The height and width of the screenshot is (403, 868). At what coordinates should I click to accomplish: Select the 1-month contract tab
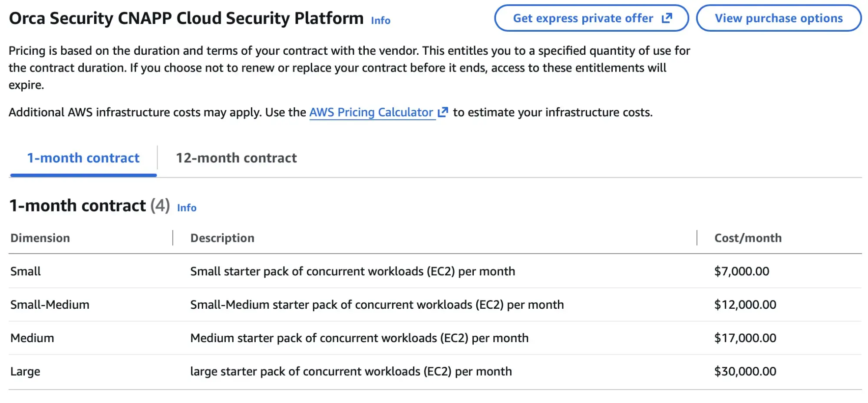[83, 158]
